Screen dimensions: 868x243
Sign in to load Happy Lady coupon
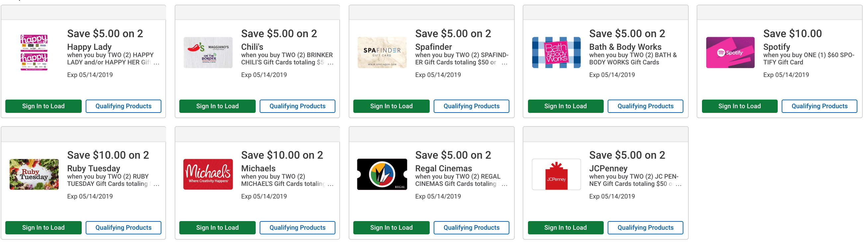[43, 106]
